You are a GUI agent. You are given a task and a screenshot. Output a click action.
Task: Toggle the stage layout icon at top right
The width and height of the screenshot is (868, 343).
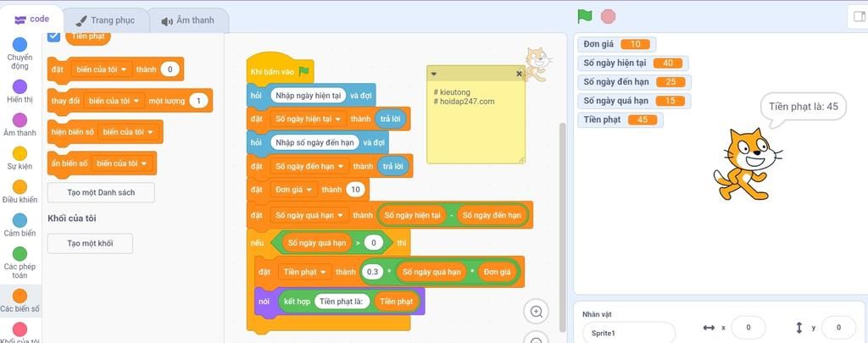(x=859, y=17)
